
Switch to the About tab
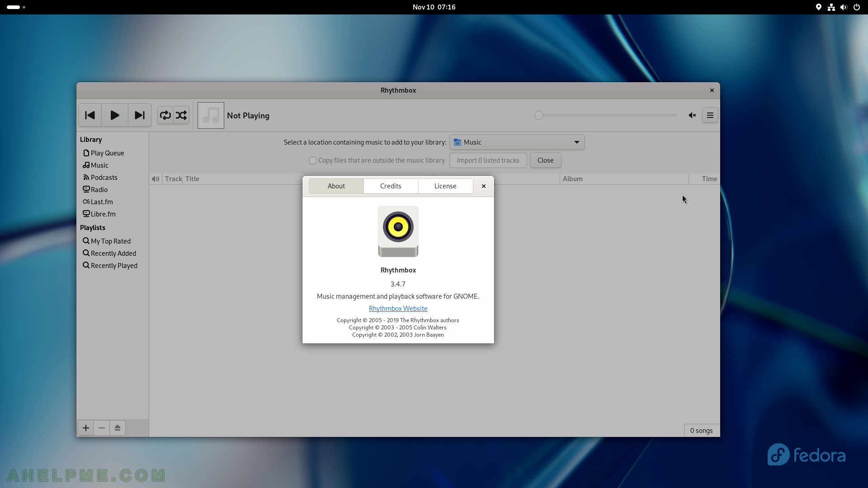click(336, 186)
